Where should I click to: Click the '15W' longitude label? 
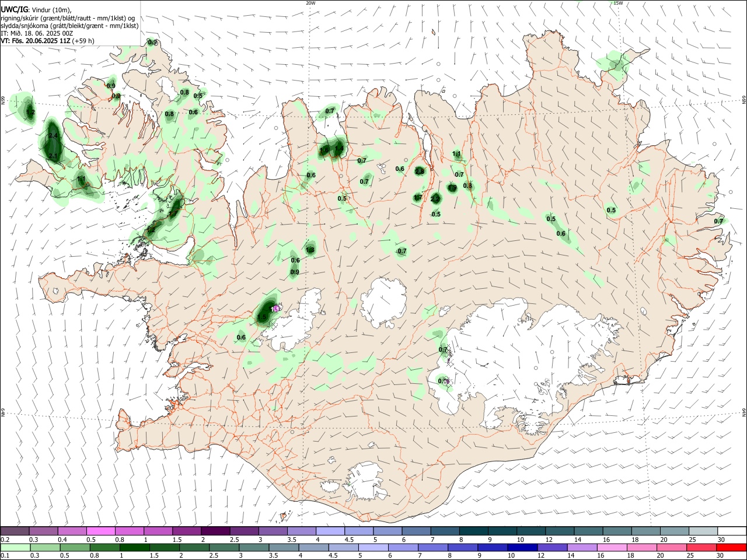[x=618, y=3]
